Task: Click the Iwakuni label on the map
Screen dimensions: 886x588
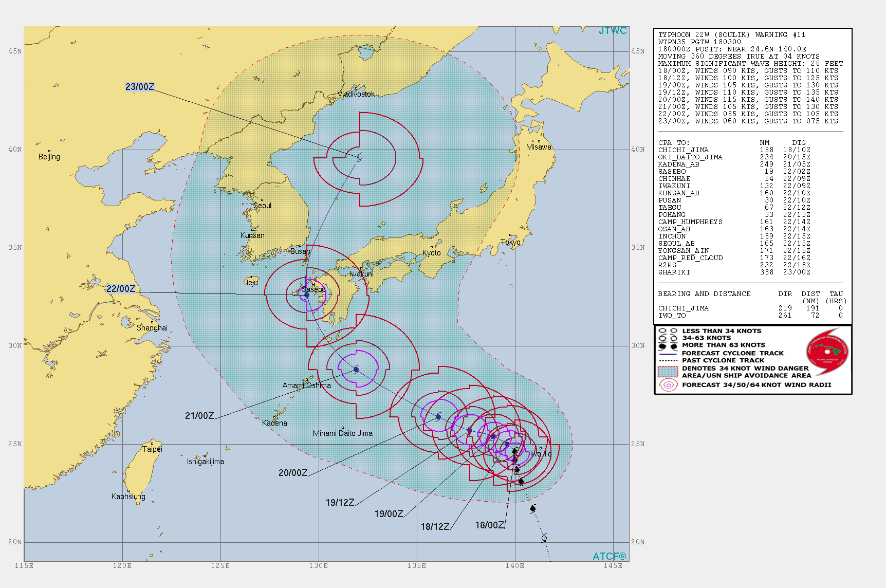Action: click(362, 274)
